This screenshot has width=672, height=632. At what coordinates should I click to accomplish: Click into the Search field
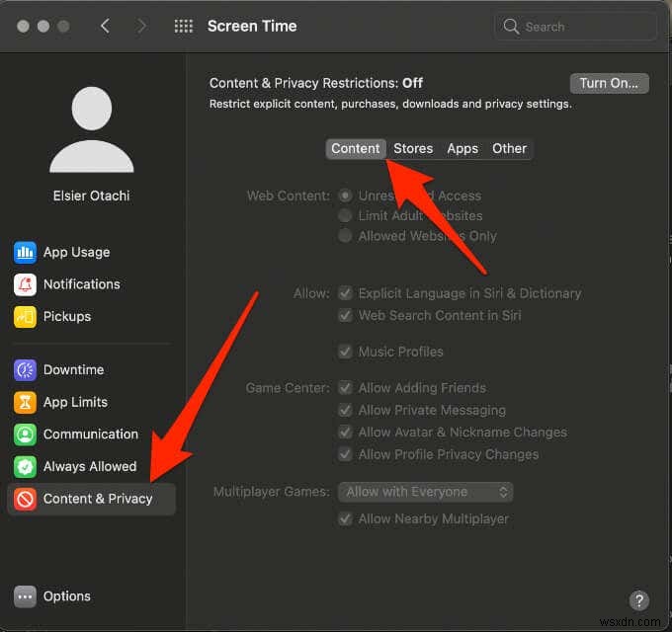coord(575,27)
